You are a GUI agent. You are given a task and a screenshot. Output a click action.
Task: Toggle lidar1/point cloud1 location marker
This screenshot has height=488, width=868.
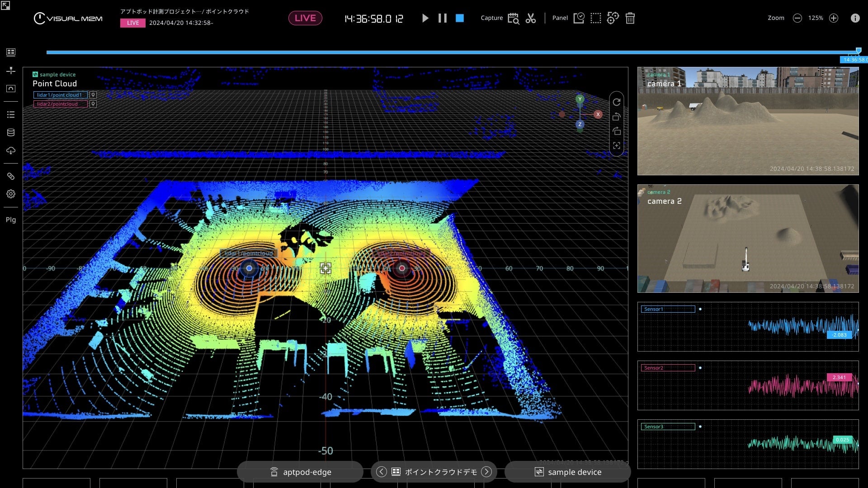pyautogui.click(x=93, y=95)
